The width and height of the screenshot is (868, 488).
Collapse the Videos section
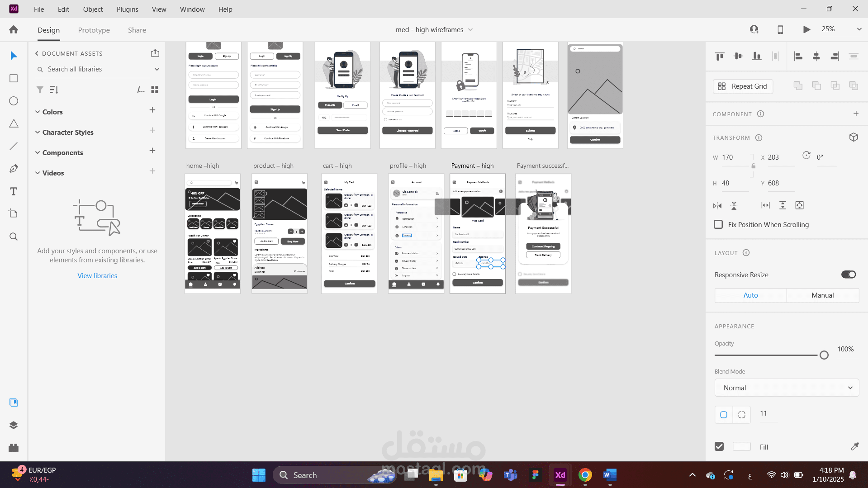pyautogui.click(x=38, y=173)
